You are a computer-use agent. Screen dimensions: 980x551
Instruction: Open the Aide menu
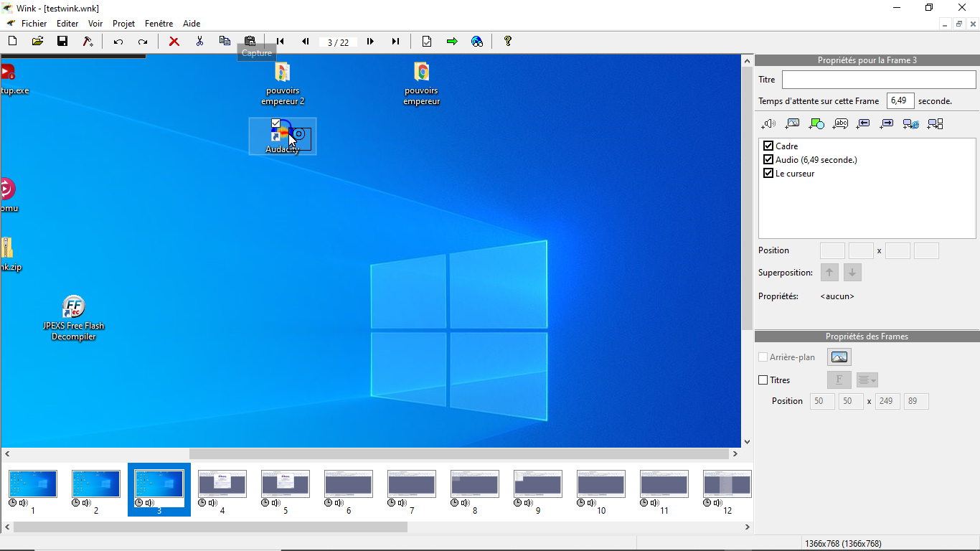(x=192, y=24)
